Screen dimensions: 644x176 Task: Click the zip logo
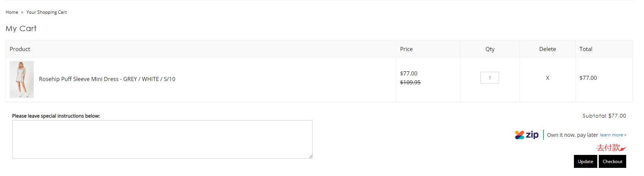click(x=526, y=135)
